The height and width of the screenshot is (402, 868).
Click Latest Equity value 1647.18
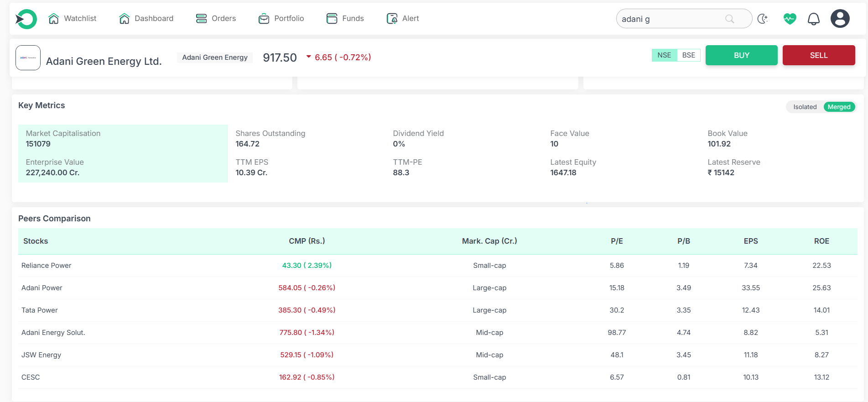pyautogui.click(x=563, y=173)
